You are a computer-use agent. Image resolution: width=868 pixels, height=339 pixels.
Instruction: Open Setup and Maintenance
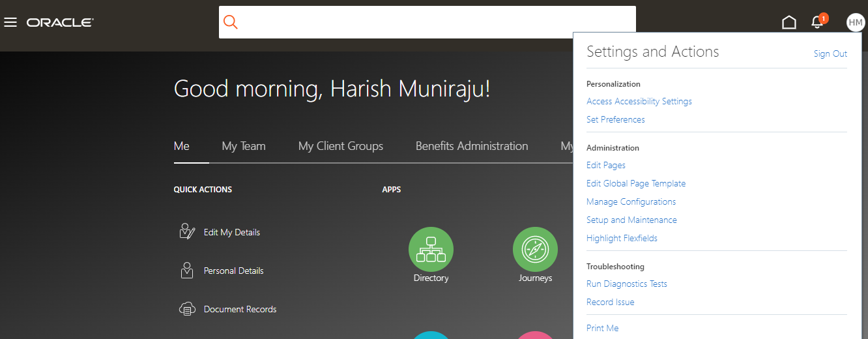point(631,220)
